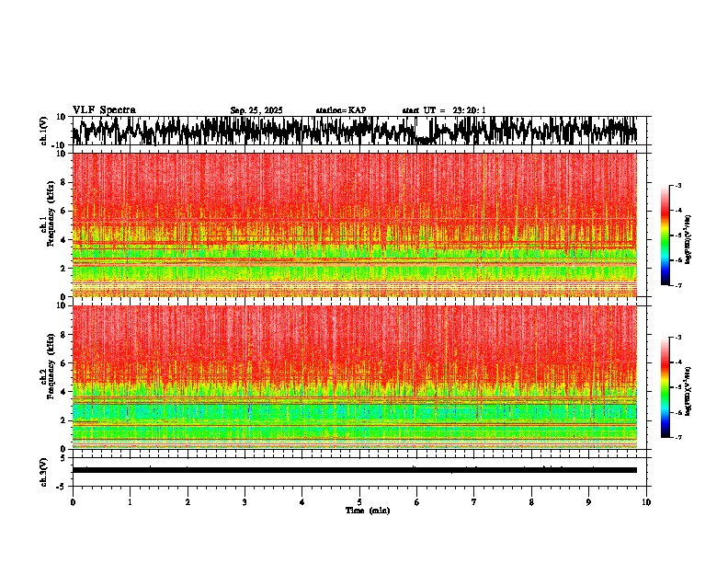
Task: Click the 'VLF Spectra' title text
Action: (x=104, y=109)
